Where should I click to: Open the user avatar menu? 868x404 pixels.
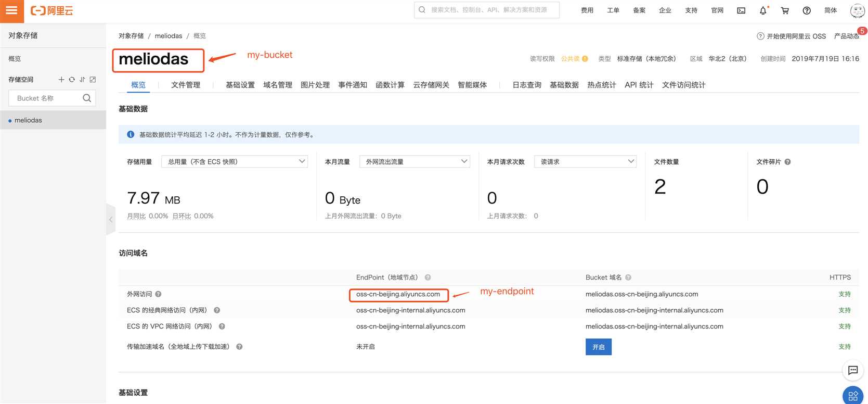click(x=857, y=10)
